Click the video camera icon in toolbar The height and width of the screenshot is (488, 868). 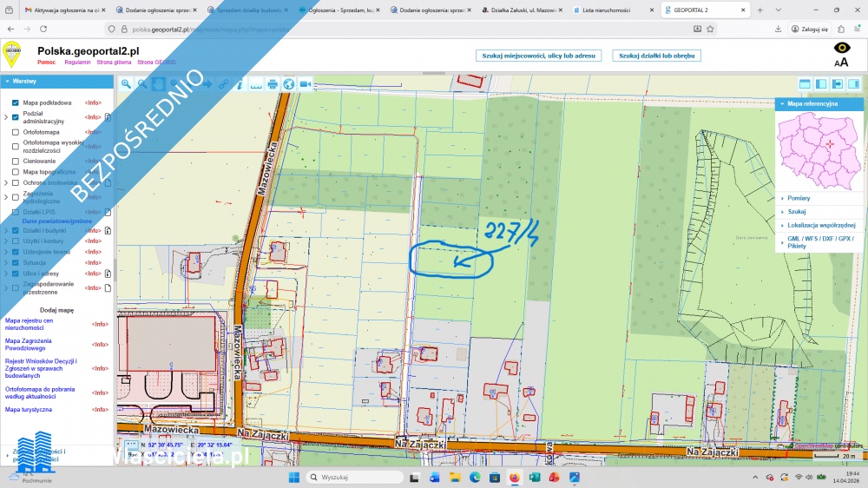point(306,84)
